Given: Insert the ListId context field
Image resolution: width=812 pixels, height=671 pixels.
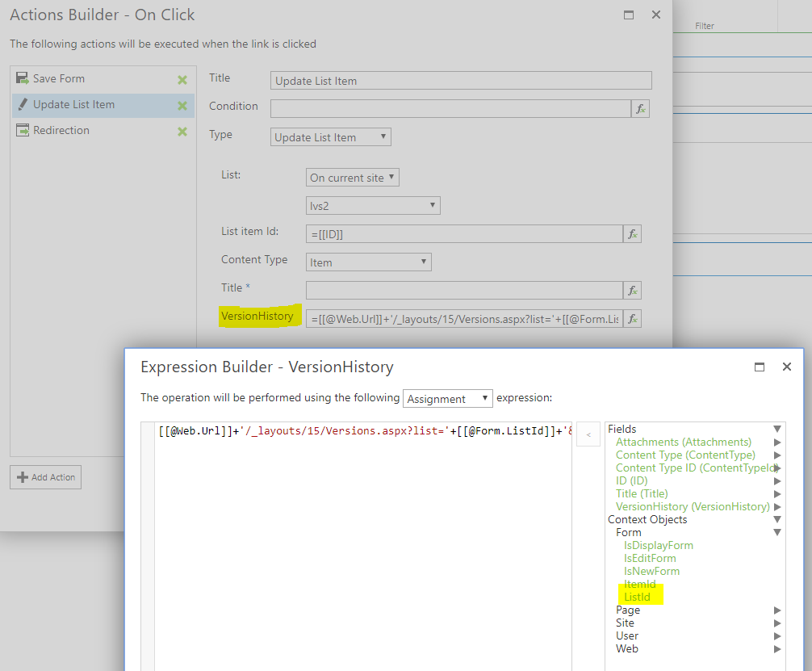Looking at the screenshot, I should click(637, 597).
